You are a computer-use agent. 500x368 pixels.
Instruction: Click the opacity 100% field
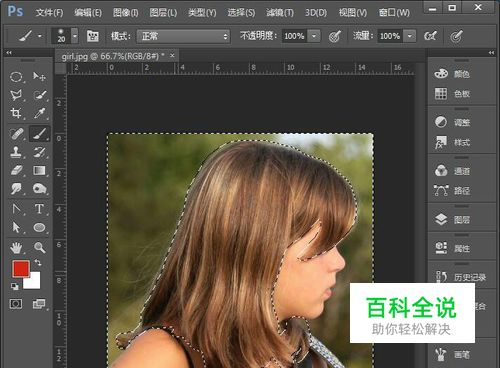[x=294, y=36]
